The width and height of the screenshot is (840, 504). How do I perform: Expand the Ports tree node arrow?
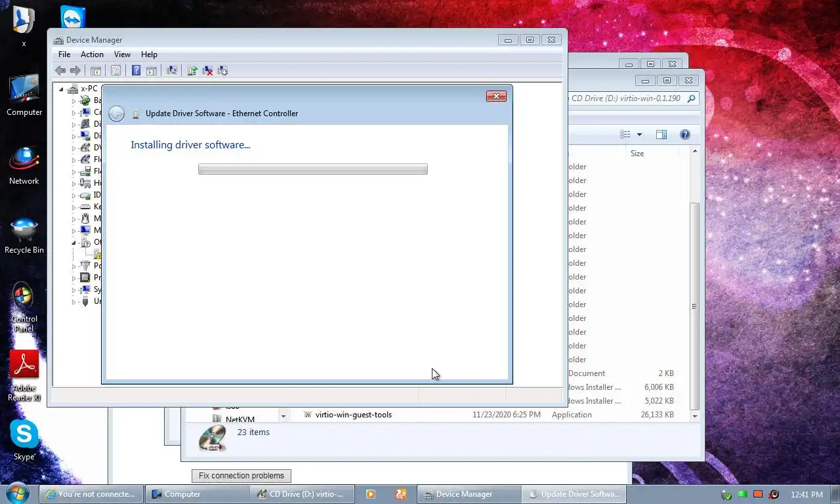click(73, 266)
